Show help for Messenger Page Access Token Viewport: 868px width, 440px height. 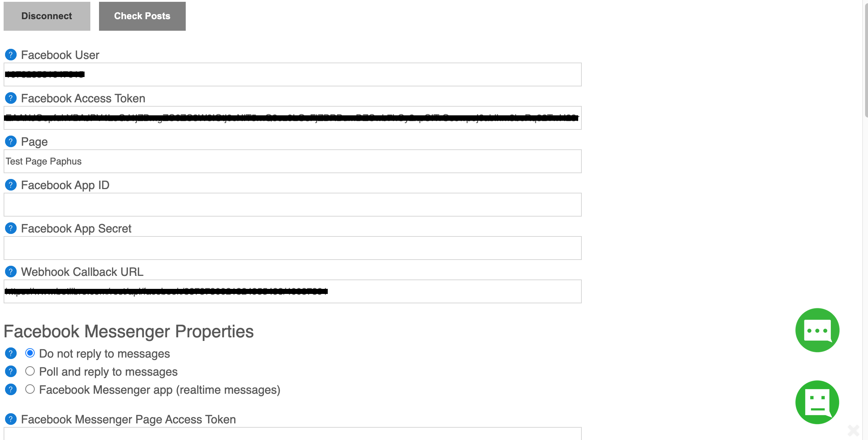point(11,419)
